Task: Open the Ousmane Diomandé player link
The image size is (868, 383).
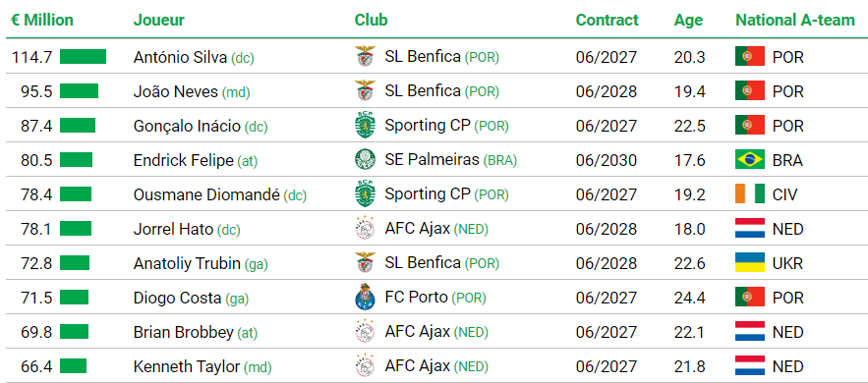Action: tap(206, 194)
